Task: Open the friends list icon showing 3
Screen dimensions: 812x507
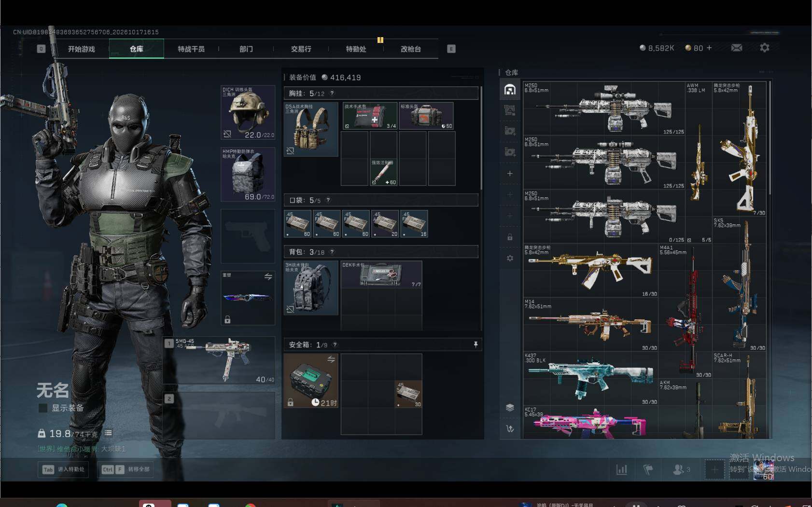Action: click(681, 469)
